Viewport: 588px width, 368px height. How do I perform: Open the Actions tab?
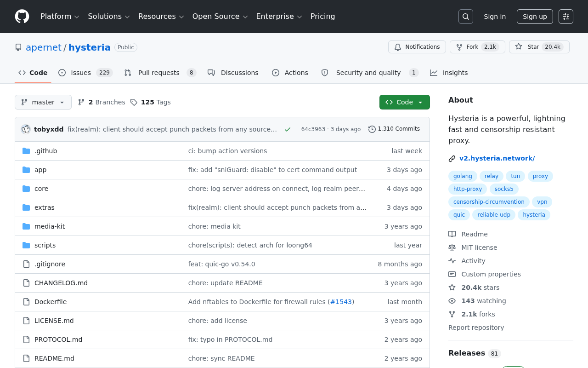tap(290, 73)
